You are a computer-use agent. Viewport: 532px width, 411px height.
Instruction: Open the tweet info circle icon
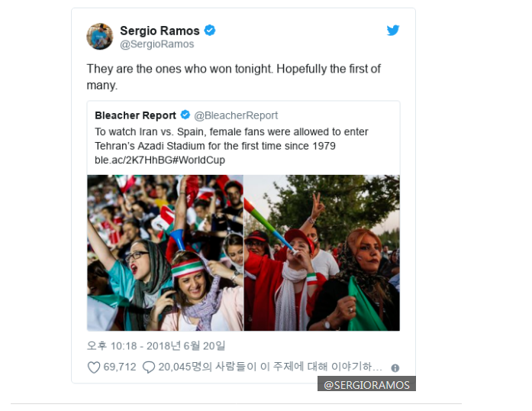point(395,368)
